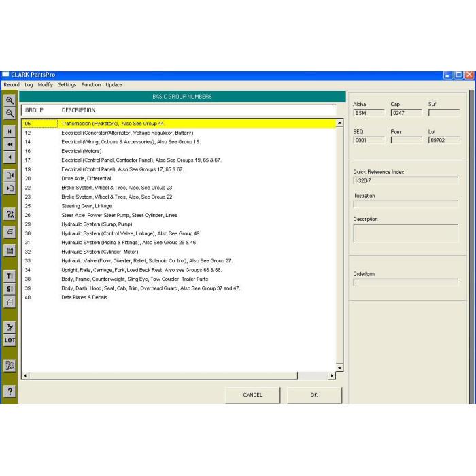The image size is (476, 476).
Task: Click horizontal scroll left arrow
Action: [x=26, y=376]
